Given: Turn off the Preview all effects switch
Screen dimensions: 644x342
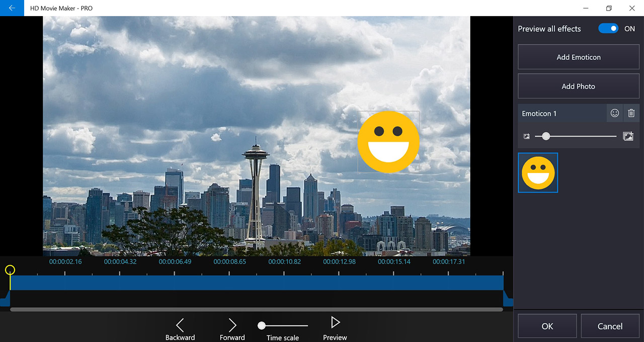Looking at the screenshot, I should click(x=608, y=29).
